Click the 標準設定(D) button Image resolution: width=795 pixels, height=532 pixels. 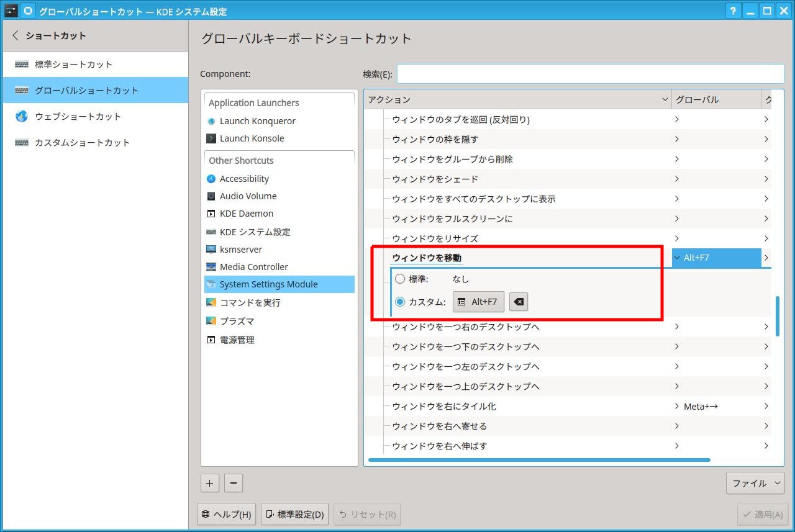294,515
